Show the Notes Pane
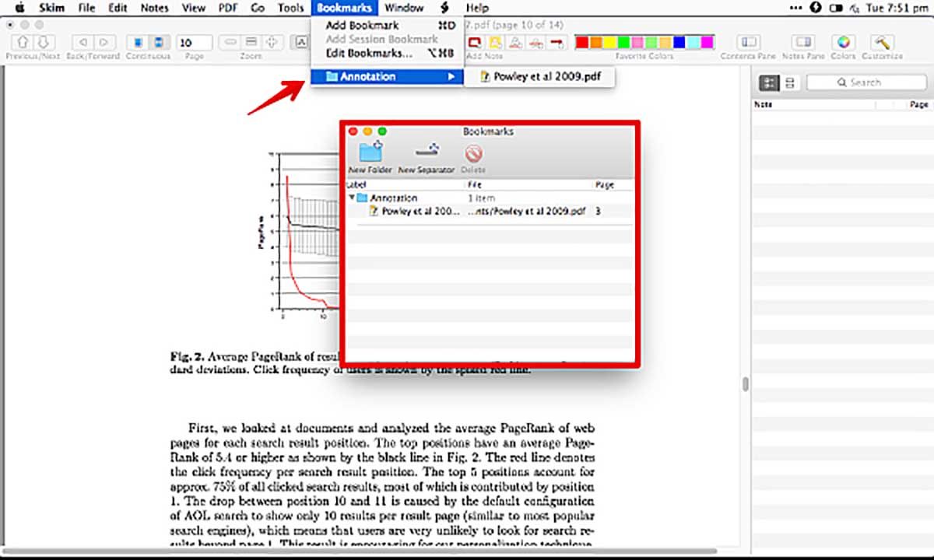934x560 pixels. click(802, 42)
